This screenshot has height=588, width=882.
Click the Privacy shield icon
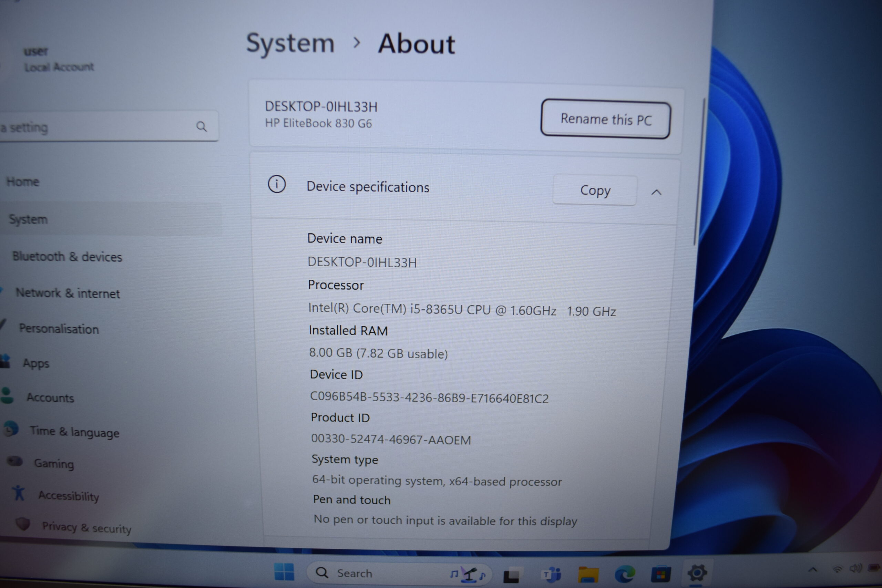coord(23,524)
